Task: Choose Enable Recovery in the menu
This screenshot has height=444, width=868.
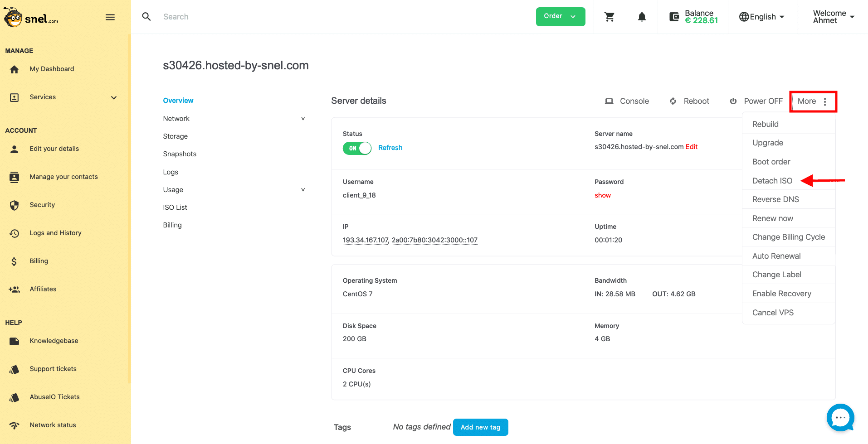Action: [x=781, y=294]
